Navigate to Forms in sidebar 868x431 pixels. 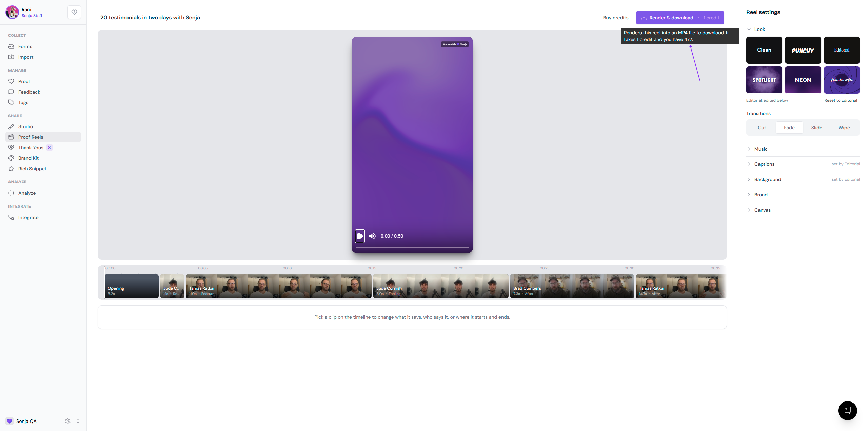[43, 46]
